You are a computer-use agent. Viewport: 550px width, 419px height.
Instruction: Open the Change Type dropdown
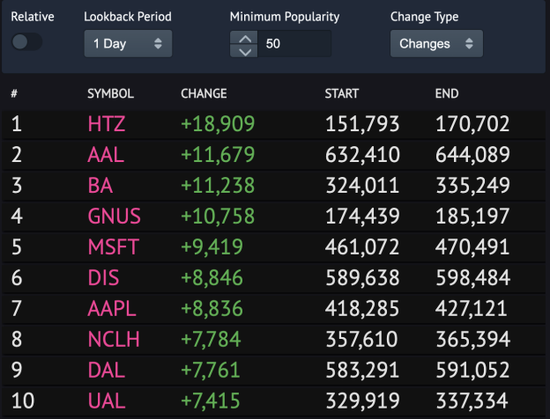436,43
